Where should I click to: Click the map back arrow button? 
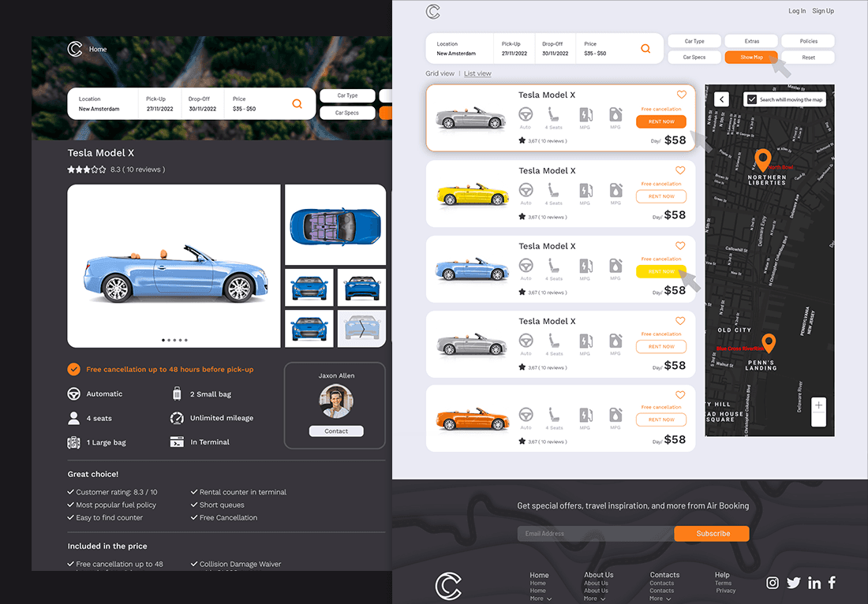pos(721,99)
